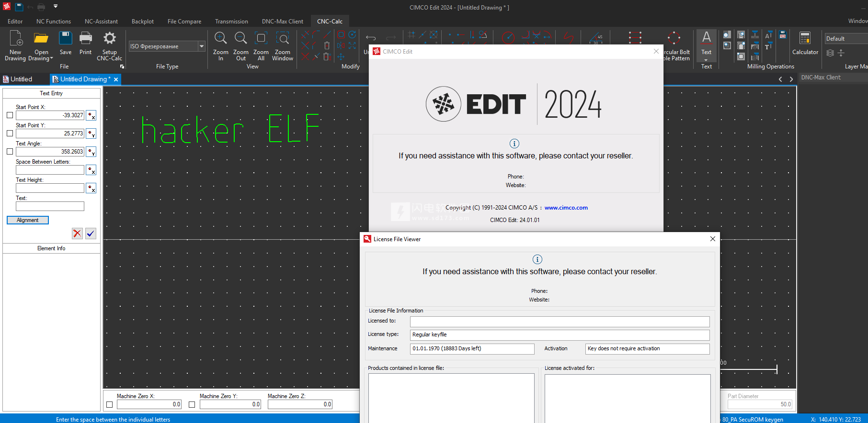Show previous document tab with left chevron

click(780, 79)
